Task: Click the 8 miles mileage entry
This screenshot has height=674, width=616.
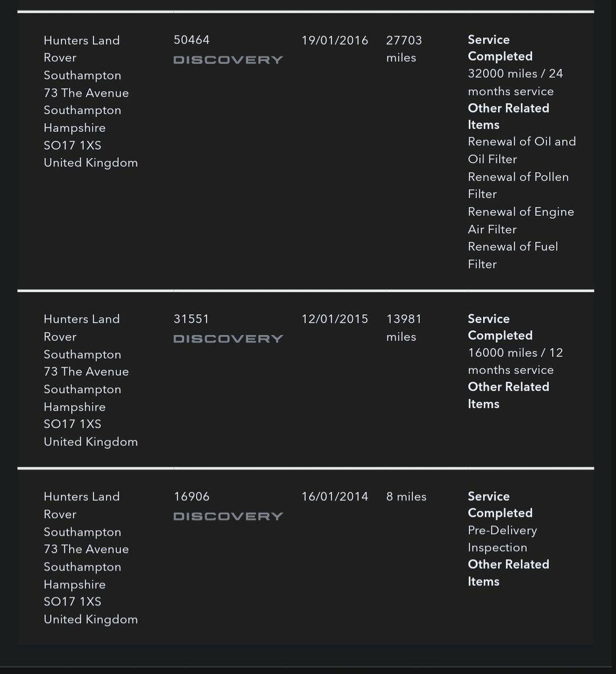Action: click(406, 496)
